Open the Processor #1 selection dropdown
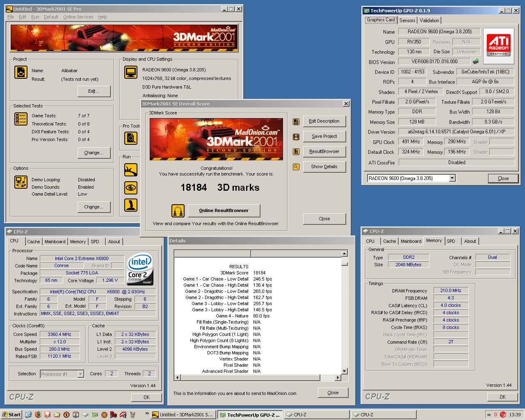The height and width of the screenshot is (420, 525). [x=80, y=374]
